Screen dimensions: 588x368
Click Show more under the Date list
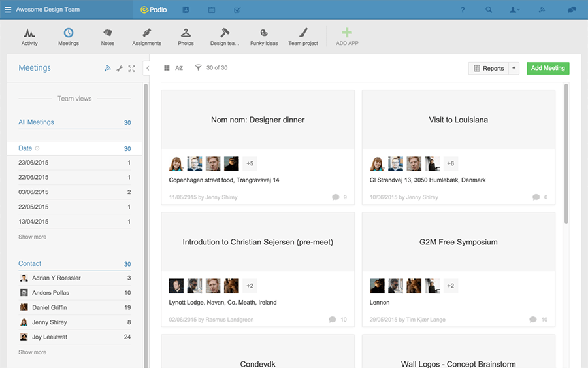click(32, 237)
